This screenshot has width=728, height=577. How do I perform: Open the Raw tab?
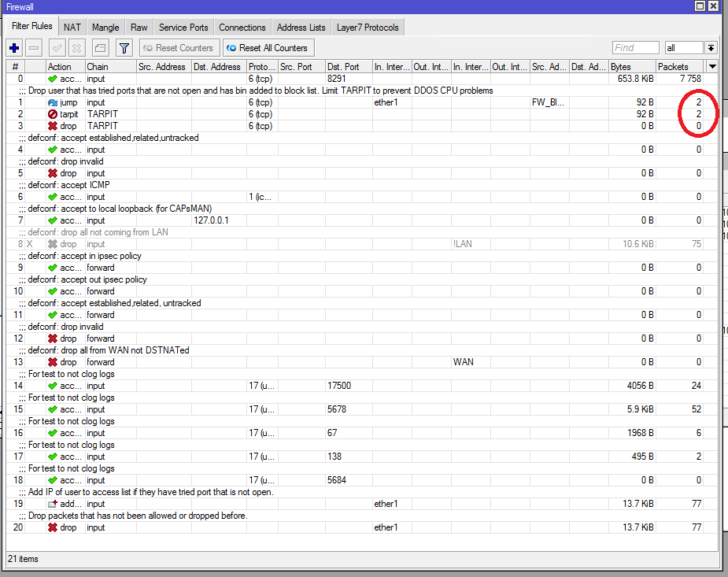point(139,28)
